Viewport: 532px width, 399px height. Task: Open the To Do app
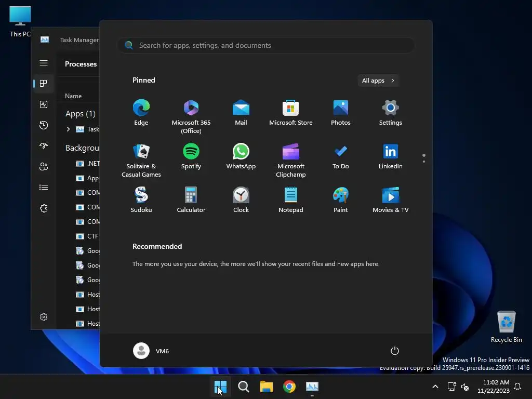point(341,156)
